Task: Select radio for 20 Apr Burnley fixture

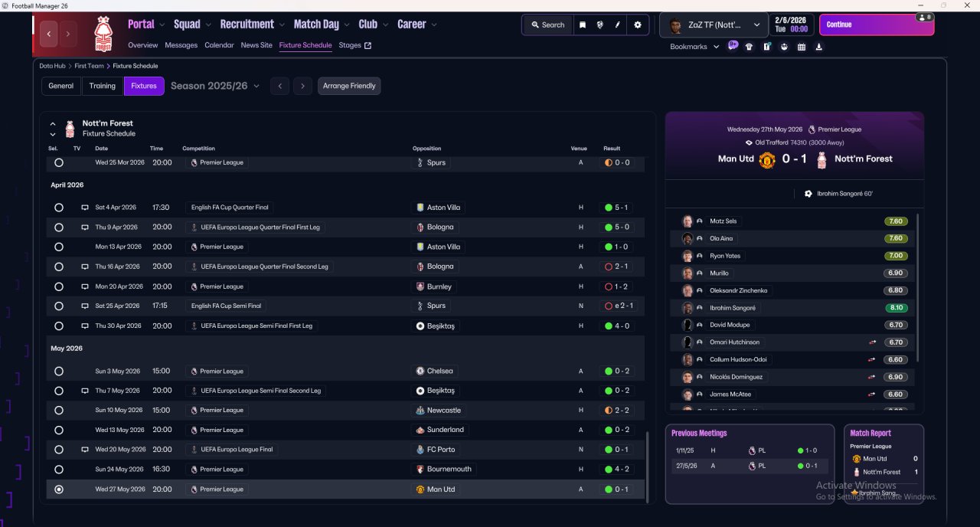Action: point(59,286)
